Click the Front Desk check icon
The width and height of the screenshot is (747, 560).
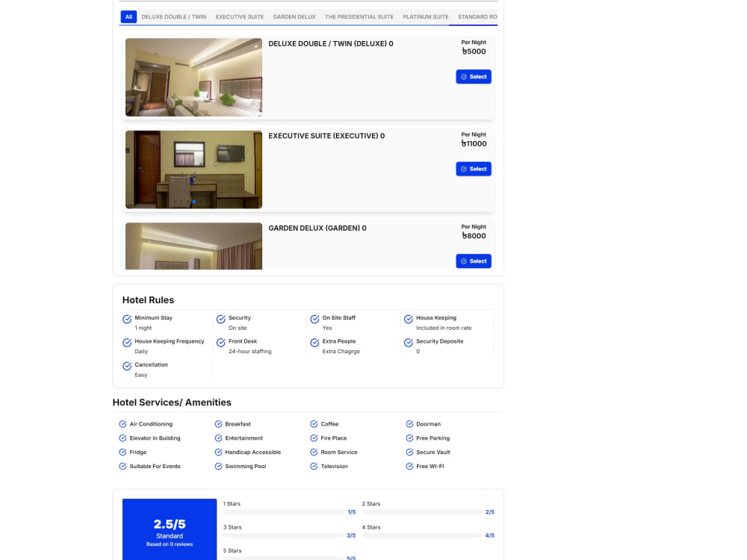point(221,343)
